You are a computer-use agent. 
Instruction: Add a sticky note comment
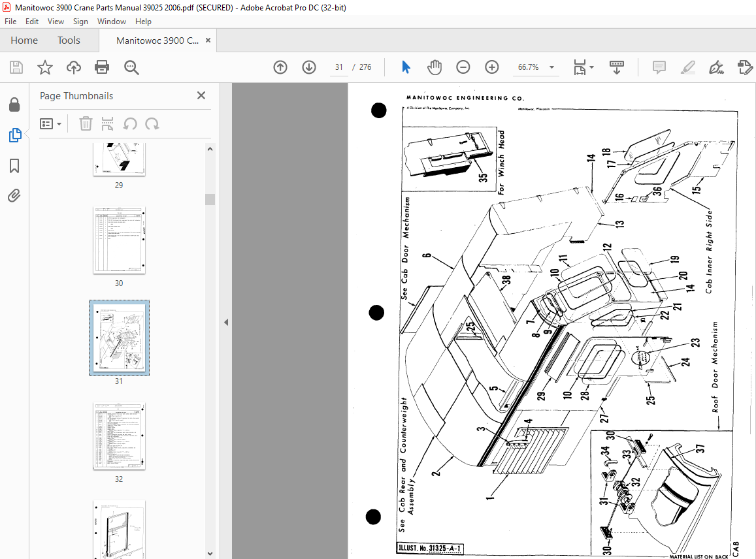659,67
